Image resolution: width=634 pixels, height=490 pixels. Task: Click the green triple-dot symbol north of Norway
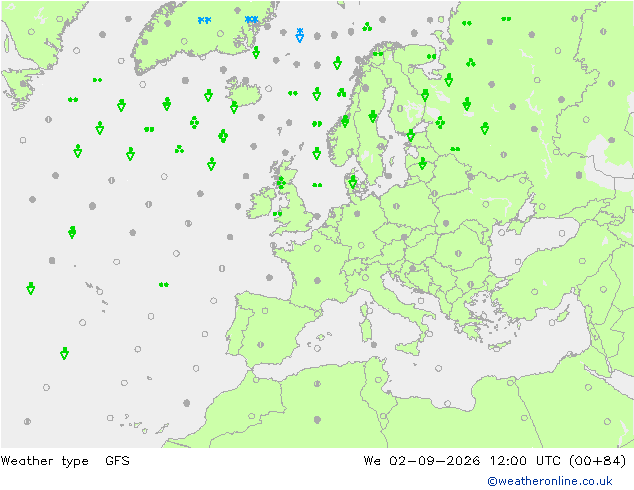367,27
